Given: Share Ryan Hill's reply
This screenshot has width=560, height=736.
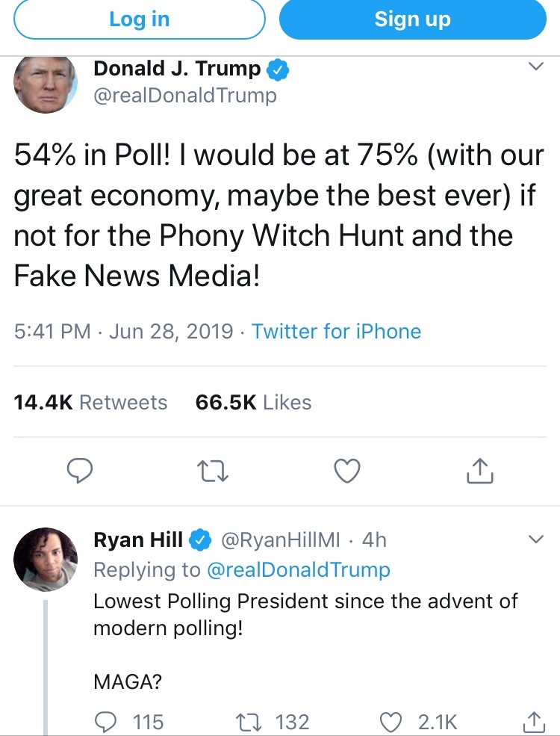Looking at the screenshot, I should [531, 722].
